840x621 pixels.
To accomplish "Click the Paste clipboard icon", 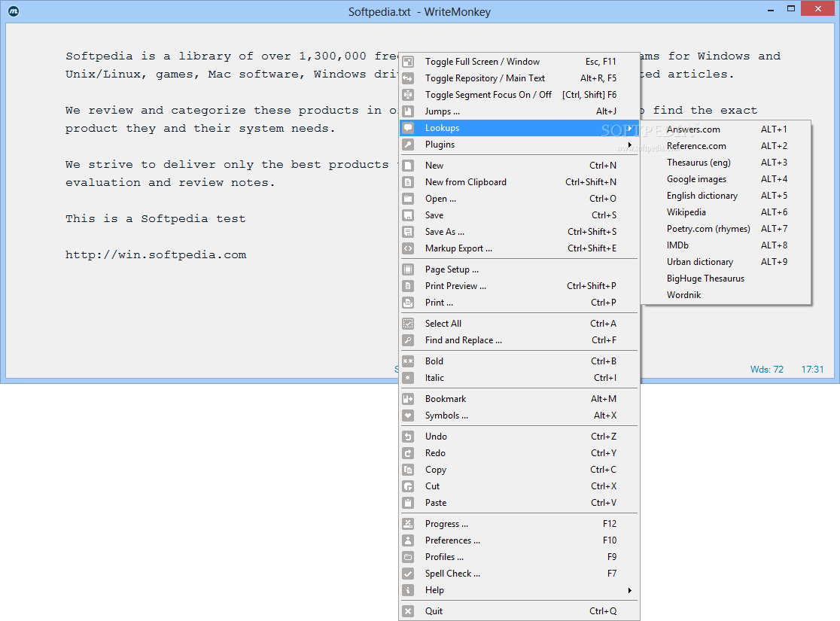I will pos(408,503).
